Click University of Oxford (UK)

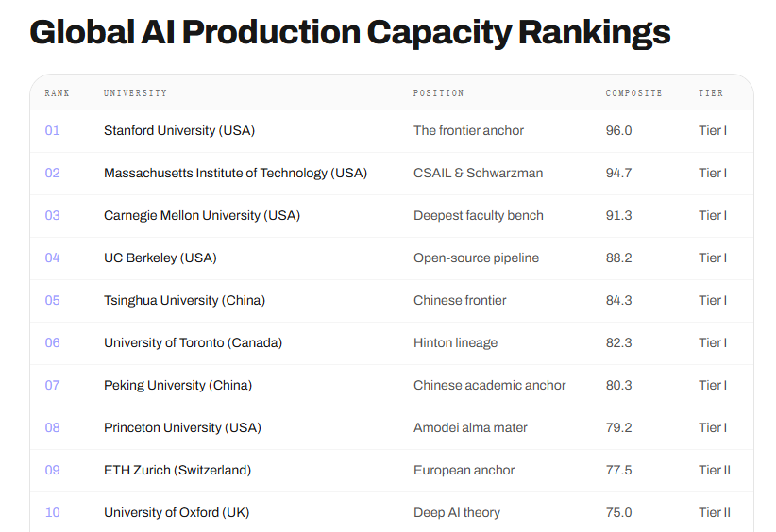(x=177, y=513)
